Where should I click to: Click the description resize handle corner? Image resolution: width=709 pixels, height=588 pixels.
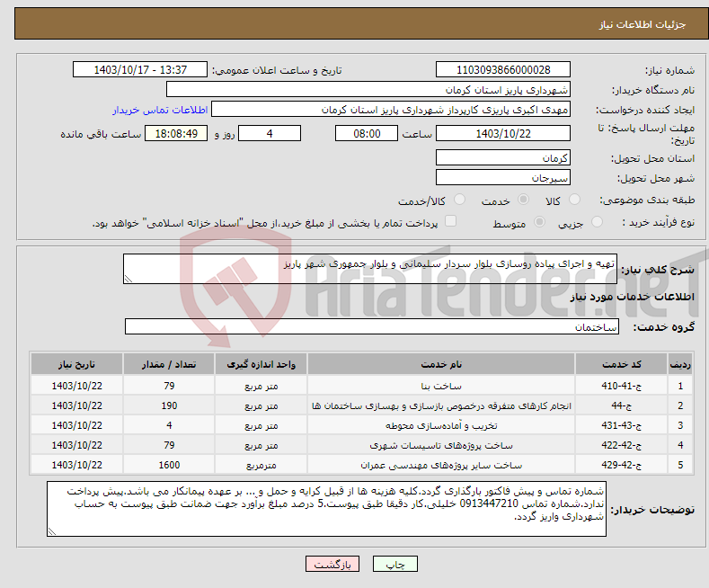[x=128, y=279]
